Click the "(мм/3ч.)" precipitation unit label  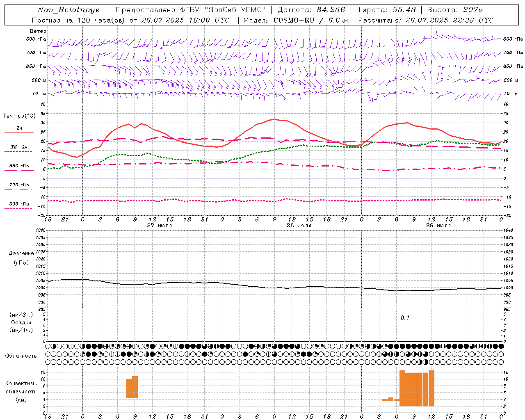click(x=21, y=315)
